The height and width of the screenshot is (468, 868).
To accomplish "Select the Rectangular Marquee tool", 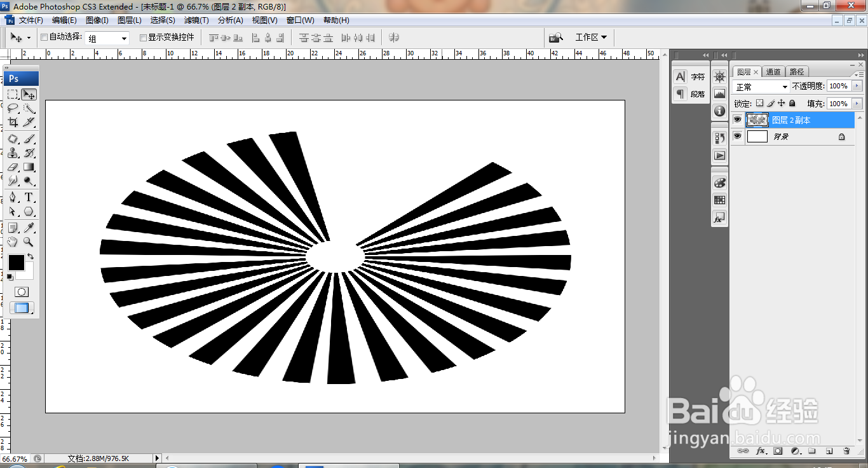I will point(13,94).
